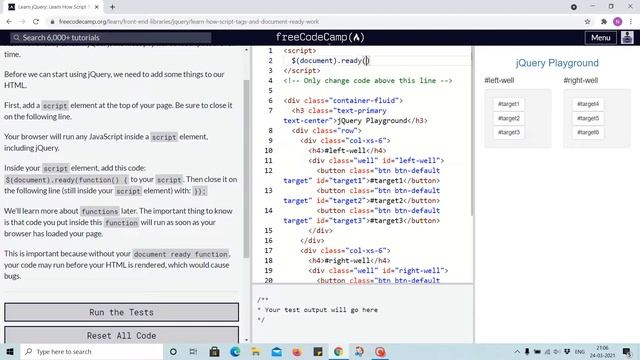This screenshot has width=640, height=360.
Task: Focus the Search 6,000+ tutorials field
Action: point(111,38)
